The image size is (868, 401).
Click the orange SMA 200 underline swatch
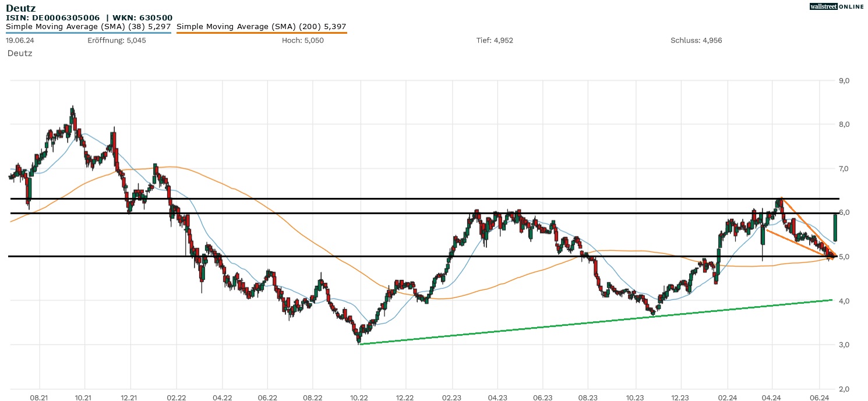262,33
